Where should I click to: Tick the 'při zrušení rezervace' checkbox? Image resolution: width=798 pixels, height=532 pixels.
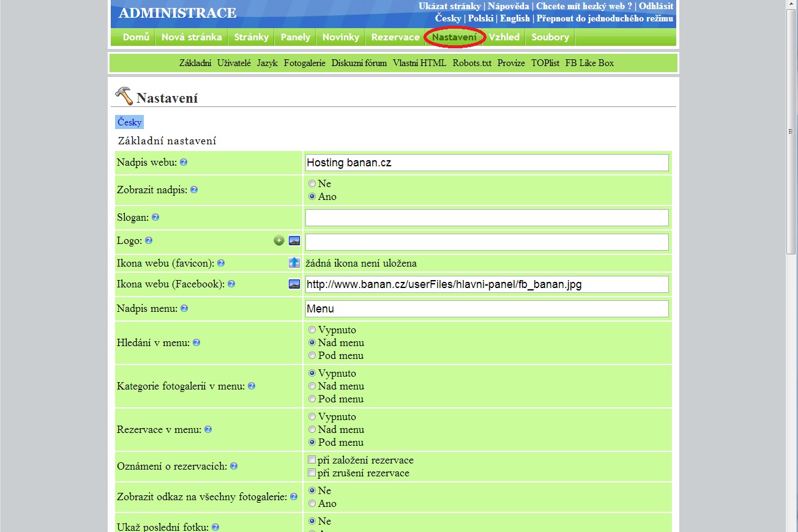[x=312, y=473]
